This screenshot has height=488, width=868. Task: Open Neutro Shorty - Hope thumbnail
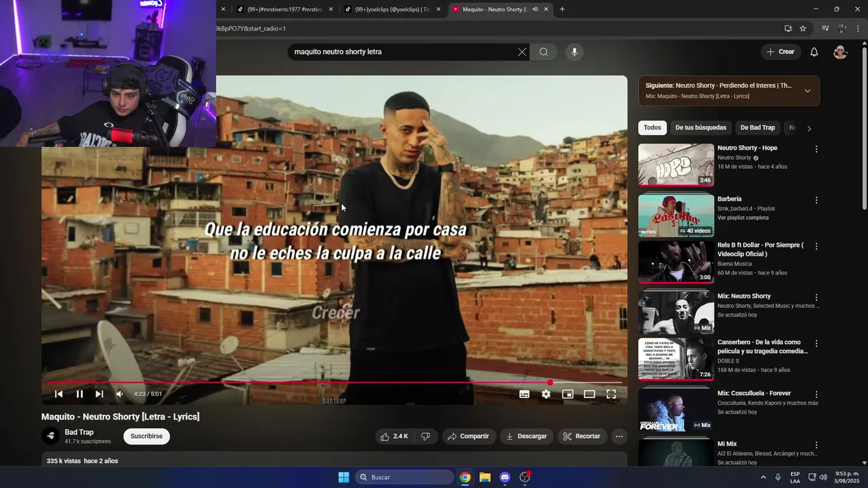click(x=676, y=165)
